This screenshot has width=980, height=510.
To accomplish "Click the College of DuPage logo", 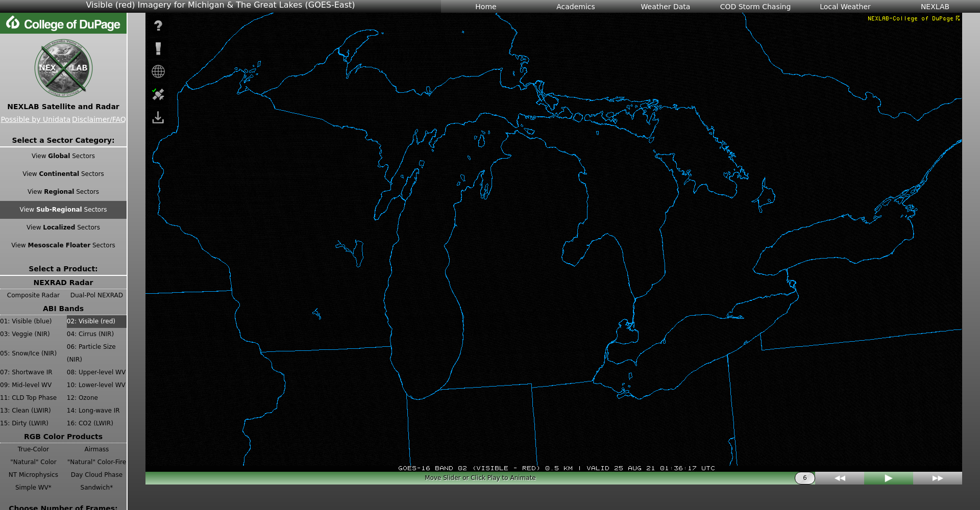I will [x=63, y=24].
